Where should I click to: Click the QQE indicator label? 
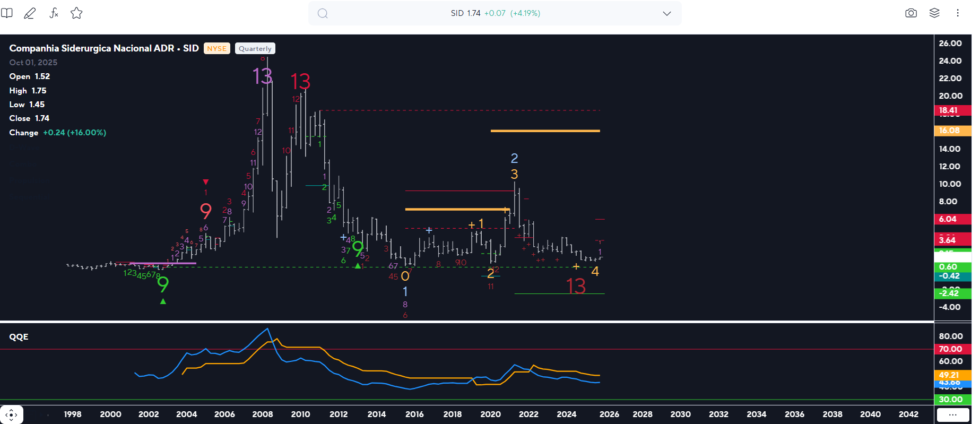tap(19, 337)
